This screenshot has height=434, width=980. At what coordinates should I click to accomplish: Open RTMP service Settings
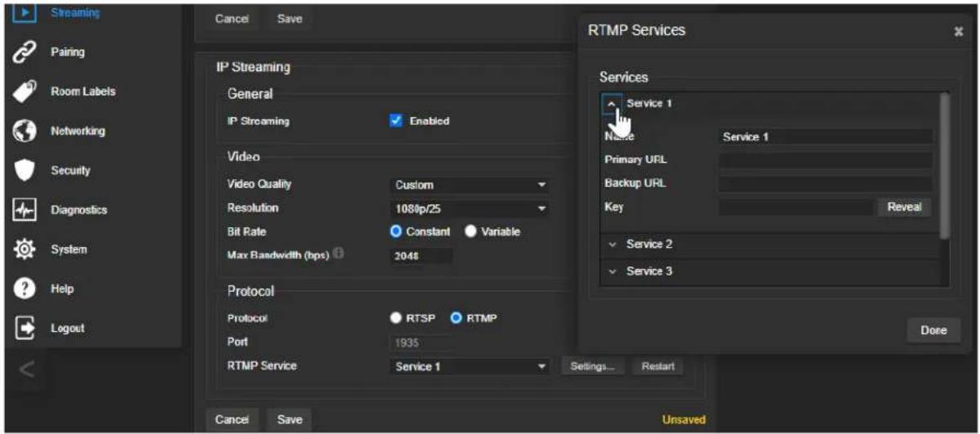(592, 366)
